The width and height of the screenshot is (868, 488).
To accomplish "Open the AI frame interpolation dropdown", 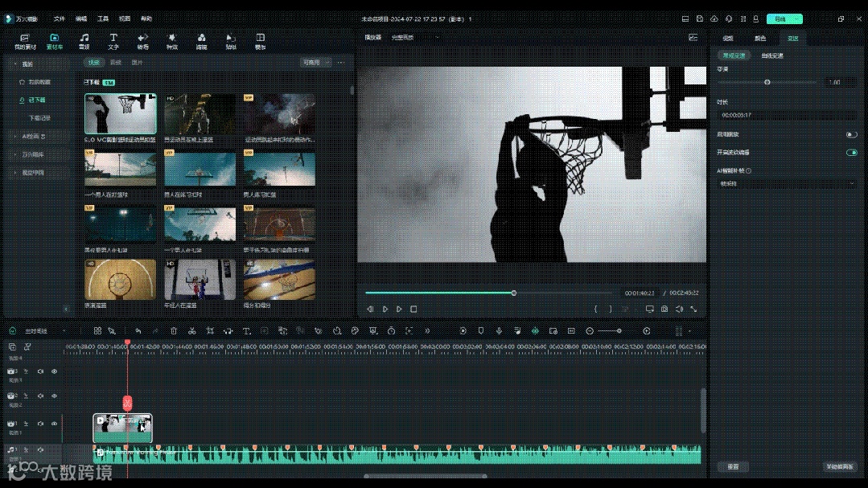I will [787, 183].
